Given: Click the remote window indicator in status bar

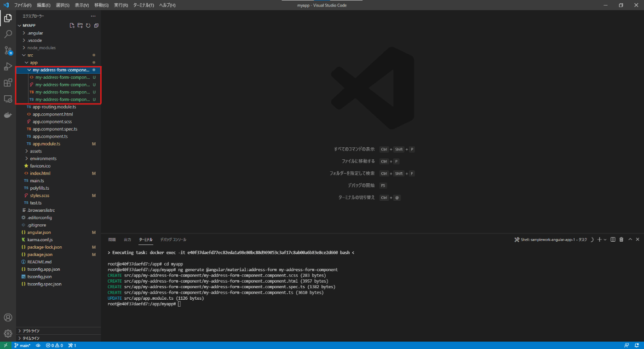Looking at the screenshot, I should coord(5,345).
